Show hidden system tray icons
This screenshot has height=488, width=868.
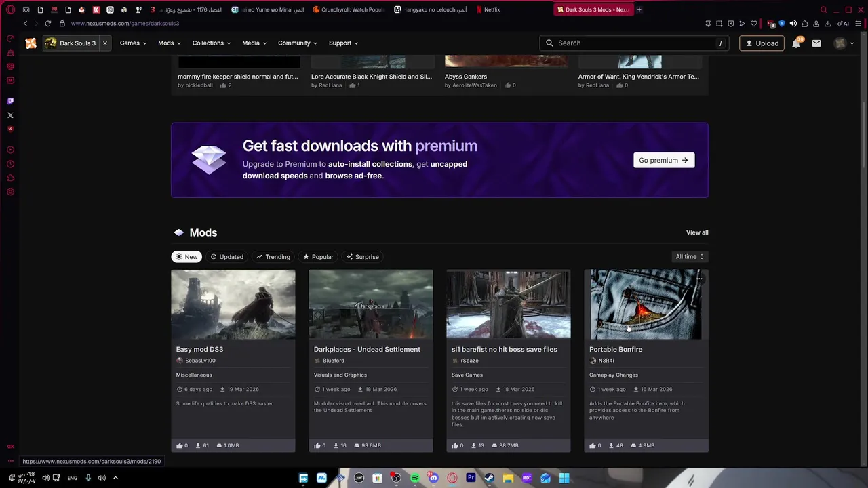click(115, 478)
